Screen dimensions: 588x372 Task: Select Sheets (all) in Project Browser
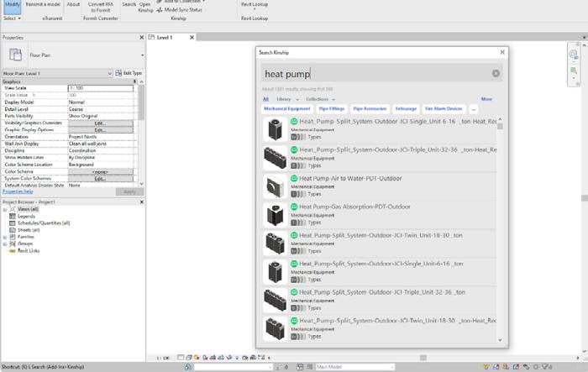click(29, 230)
